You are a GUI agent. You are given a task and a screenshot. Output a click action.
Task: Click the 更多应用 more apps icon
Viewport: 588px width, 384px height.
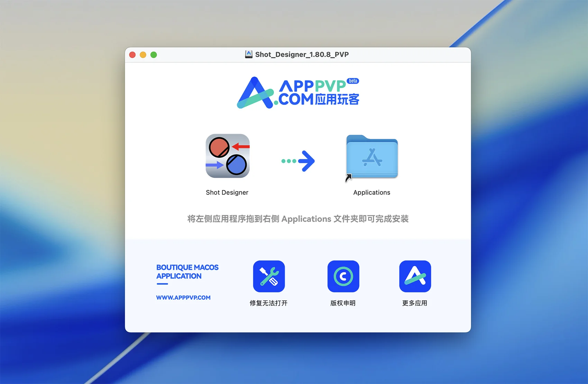pyautogui.click(x=415, y=276)
